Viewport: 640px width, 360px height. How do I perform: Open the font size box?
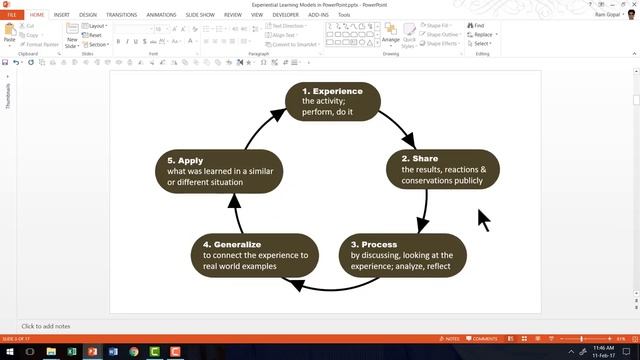[161, 29]
